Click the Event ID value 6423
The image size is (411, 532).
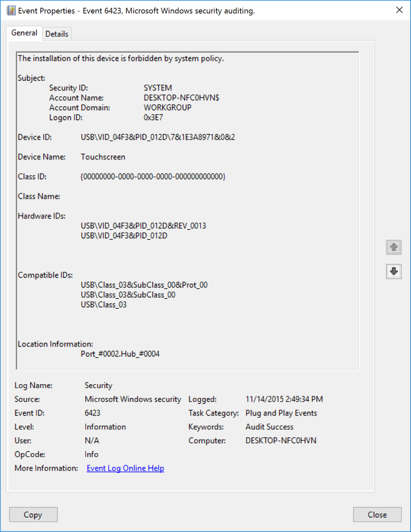[x=92, y=413]
